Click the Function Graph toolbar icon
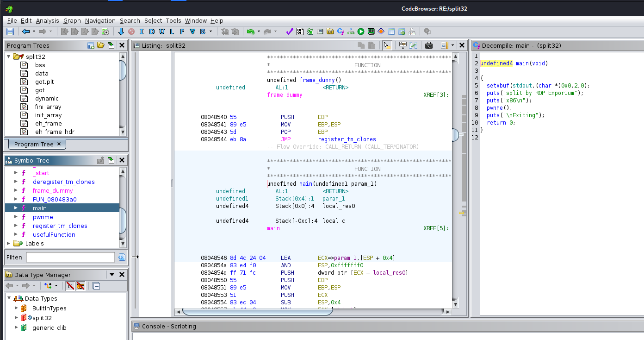This screenshot has height=340, width=644. coord(351,31)
